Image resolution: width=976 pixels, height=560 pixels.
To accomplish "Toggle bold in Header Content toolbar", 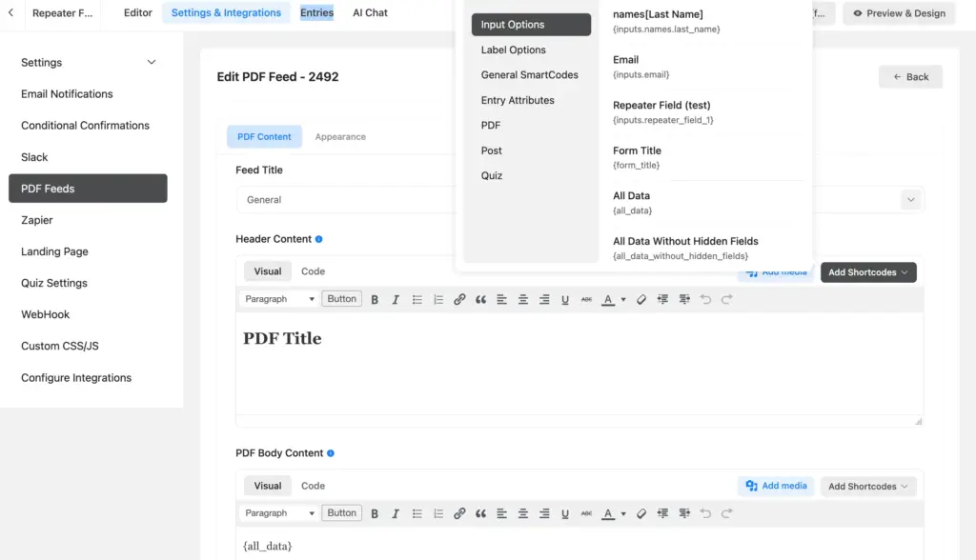I will pos(374,299).
